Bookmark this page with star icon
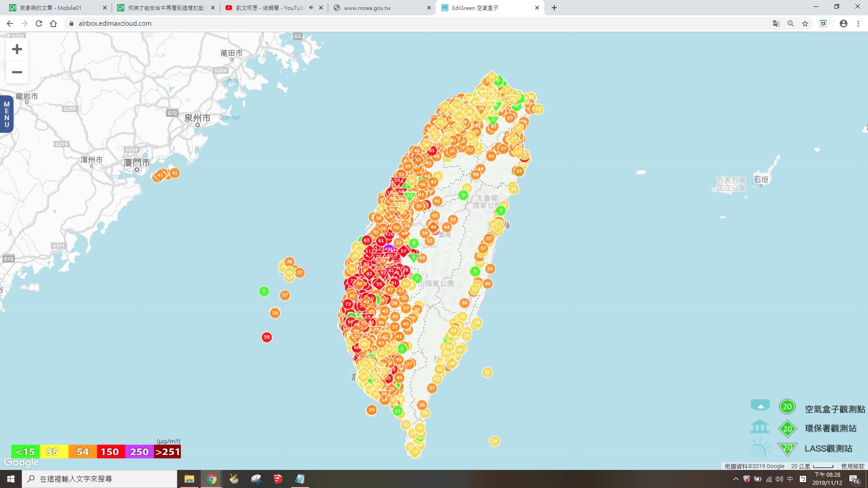The image size is (868, 488). (805, 23)
